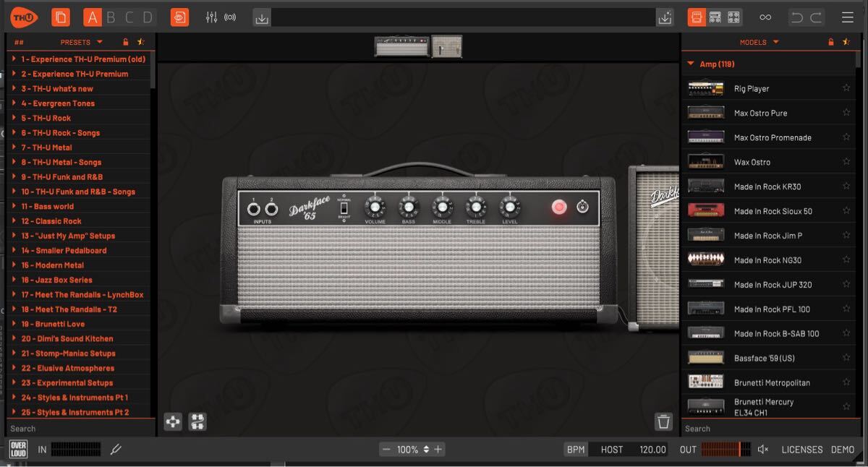Click the preset name field in top bar

tap(464, 18)
